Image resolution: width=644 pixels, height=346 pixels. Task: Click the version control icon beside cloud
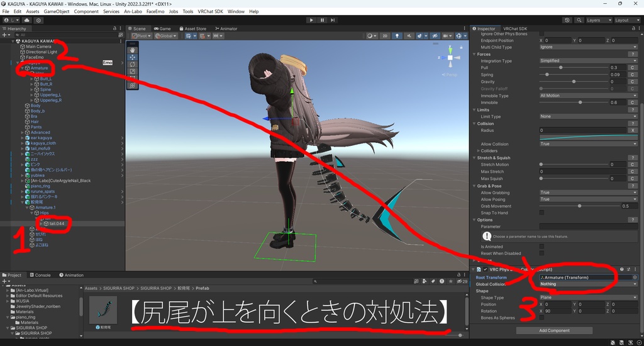38,20
